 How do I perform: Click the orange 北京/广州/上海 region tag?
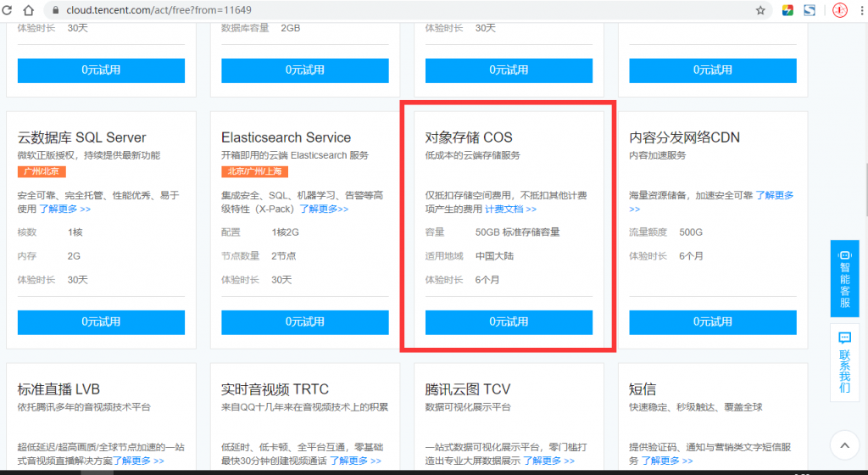coord(254,171)
